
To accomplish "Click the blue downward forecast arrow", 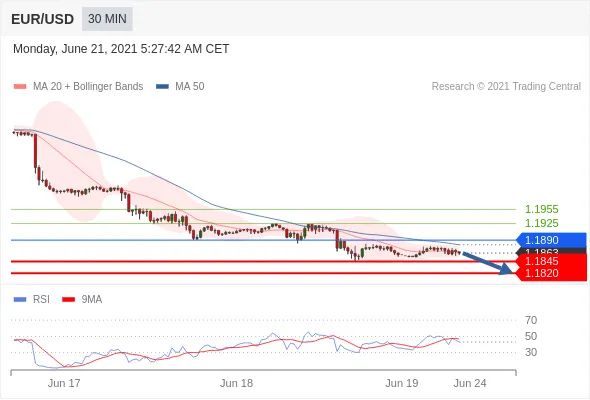I will (487, 263).
